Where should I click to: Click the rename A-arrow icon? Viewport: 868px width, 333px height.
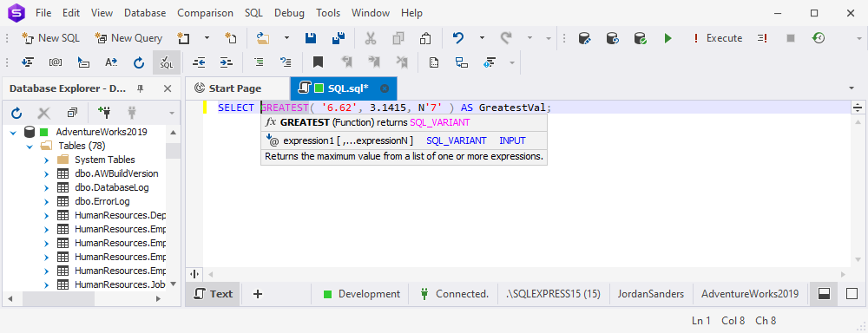111,62
